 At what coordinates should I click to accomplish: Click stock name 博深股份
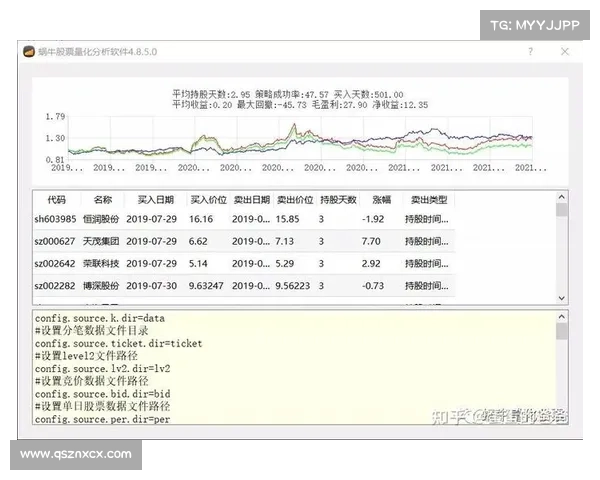click(101, 286)
